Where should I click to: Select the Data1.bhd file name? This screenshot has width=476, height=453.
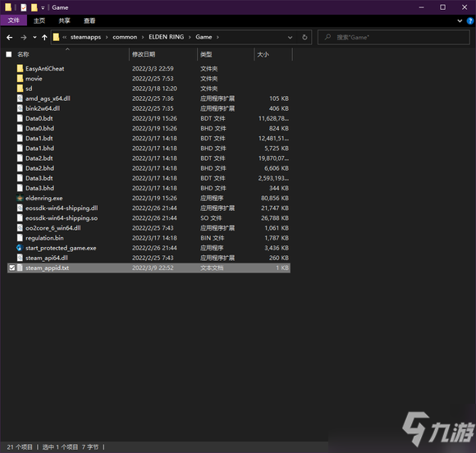[39, 149]
